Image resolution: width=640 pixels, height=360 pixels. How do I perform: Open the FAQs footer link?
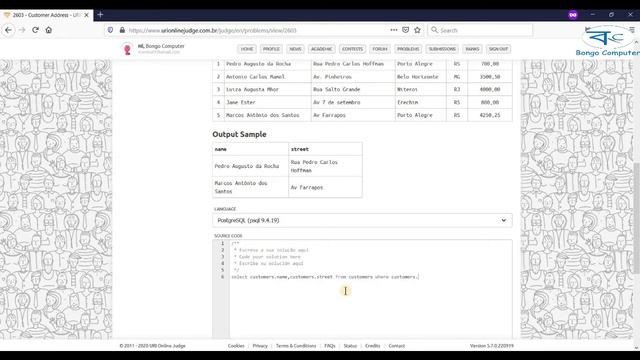point(330,346)
